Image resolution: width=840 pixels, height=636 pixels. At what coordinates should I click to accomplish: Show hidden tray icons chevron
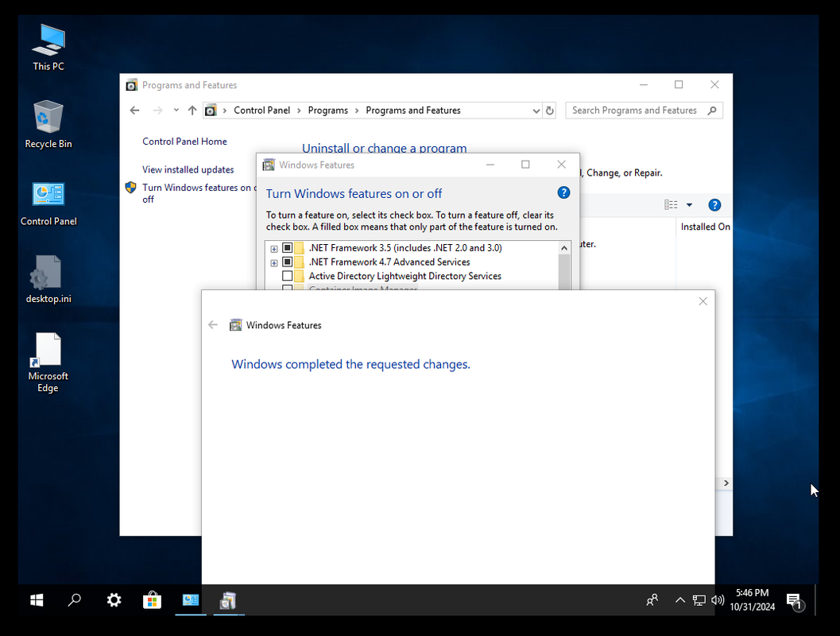[679, 600]
